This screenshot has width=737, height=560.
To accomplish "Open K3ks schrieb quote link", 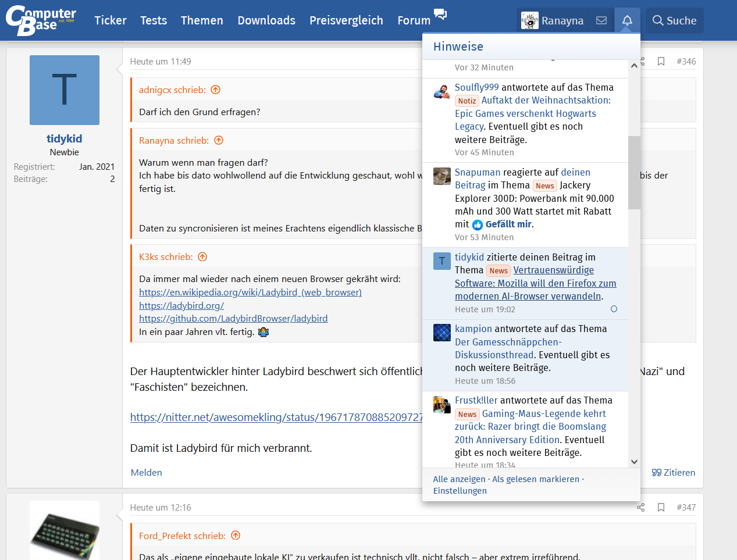I will click(166, 256).
